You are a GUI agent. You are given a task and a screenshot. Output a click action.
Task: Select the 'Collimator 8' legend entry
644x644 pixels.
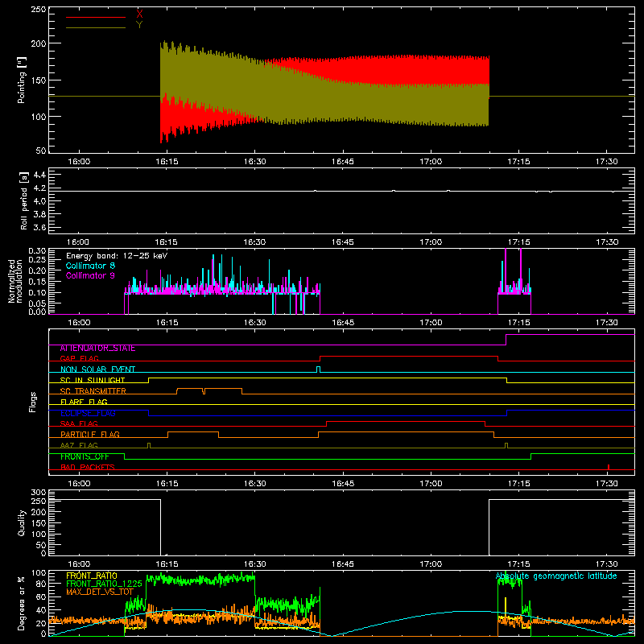pyautogui.click(x=90, y=266)
